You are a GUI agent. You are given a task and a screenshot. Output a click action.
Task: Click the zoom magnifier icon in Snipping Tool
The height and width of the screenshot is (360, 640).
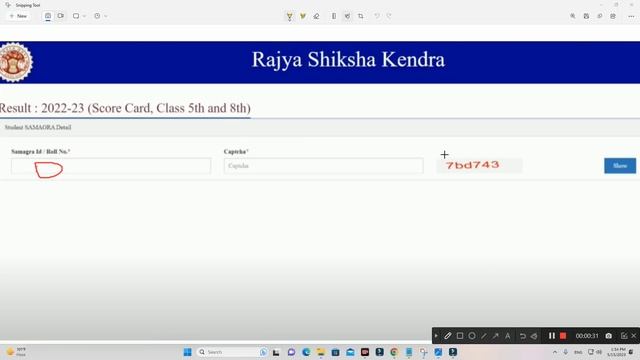573,16
